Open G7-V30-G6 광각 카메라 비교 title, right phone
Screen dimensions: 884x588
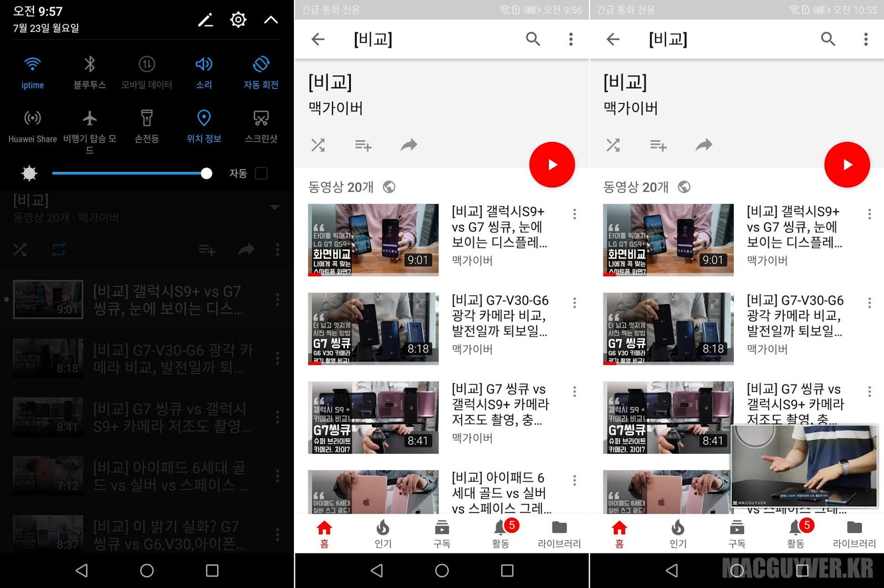[795, 316]
